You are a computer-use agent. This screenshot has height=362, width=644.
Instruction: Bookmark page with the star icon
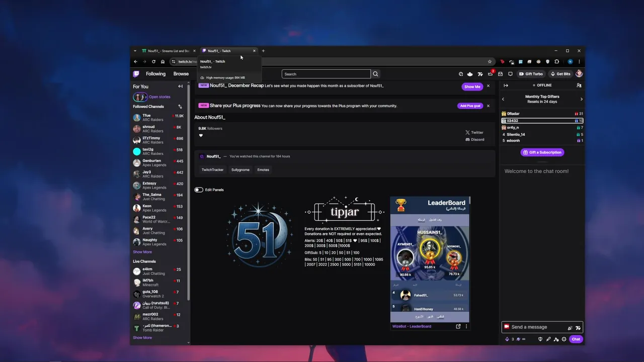pyautogui.click(x=490, y=62)
